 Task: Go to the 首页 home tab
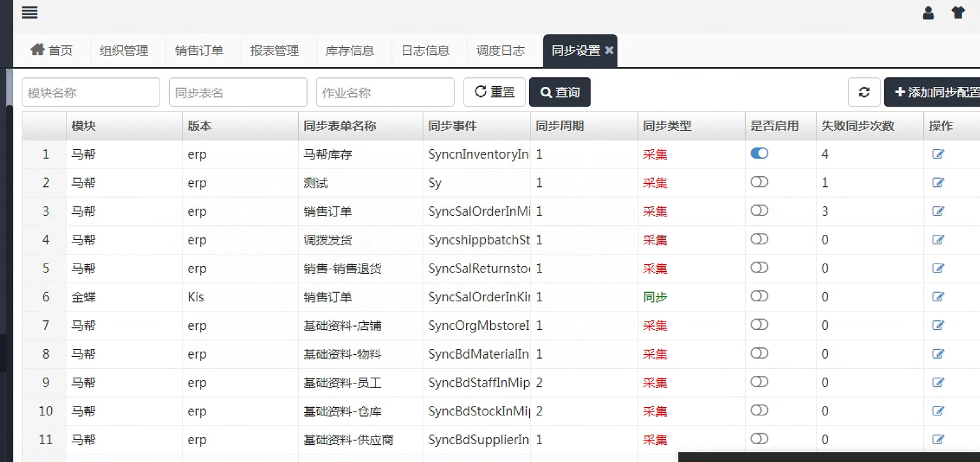click(x=52, y=50)
